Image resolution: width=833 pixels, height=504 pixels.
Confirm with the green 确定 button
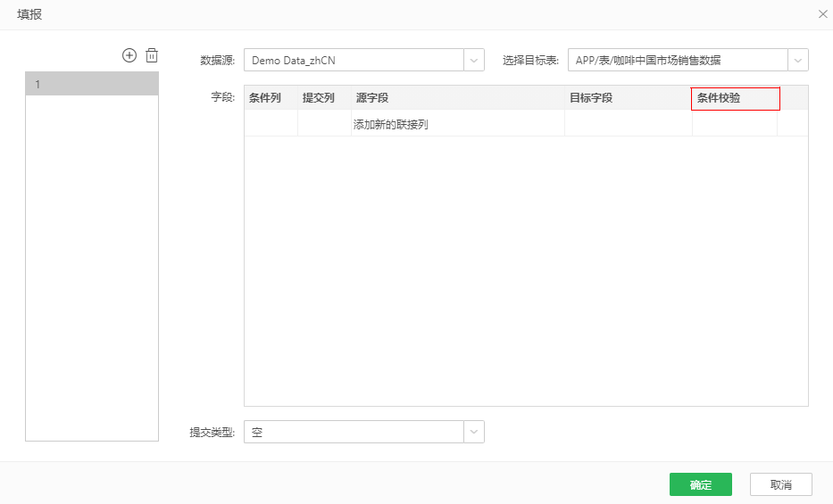701,484
